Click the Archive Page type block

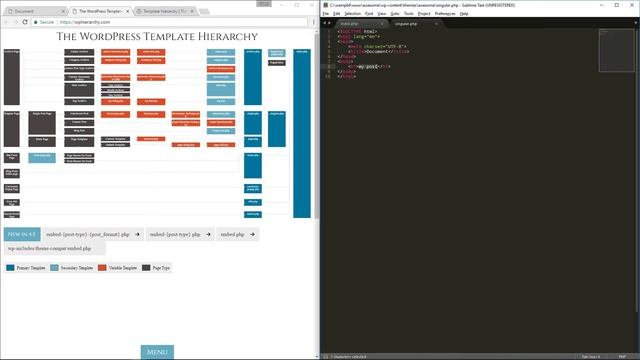pyautogui.click(x=12, y=77)
